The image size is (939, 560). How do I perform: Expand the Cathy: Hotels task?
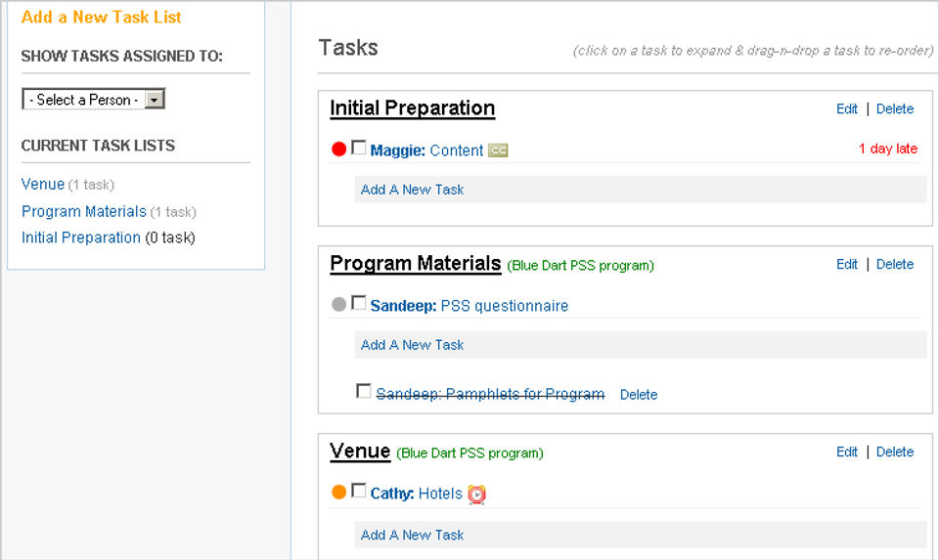pos(417,494)
